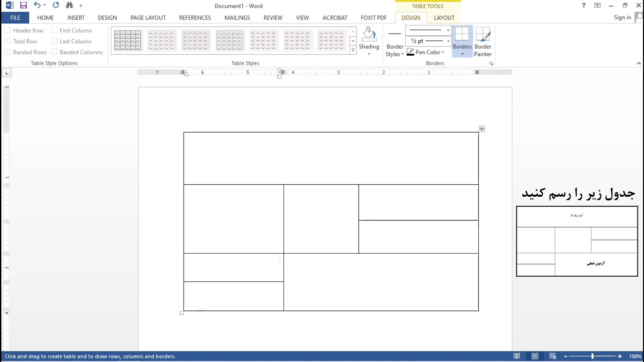Click the zoom slider handle

point(592,356)
